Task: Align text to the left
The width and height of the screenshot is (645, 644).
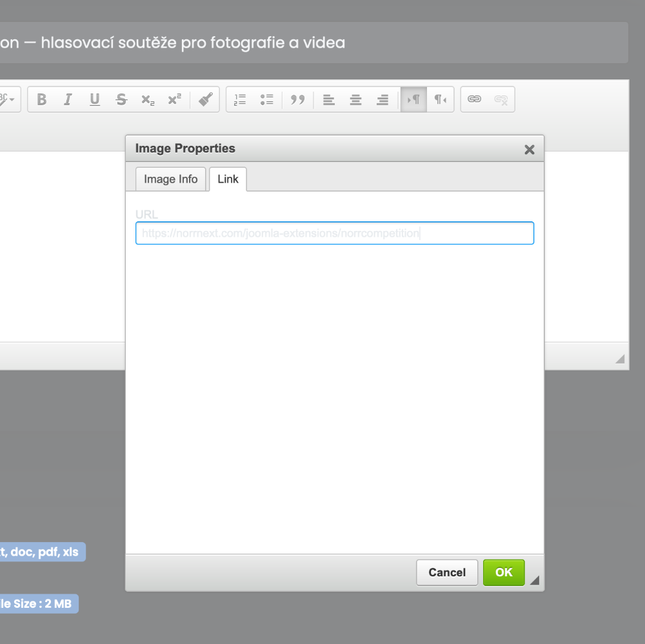Action: tap(329, 99)
